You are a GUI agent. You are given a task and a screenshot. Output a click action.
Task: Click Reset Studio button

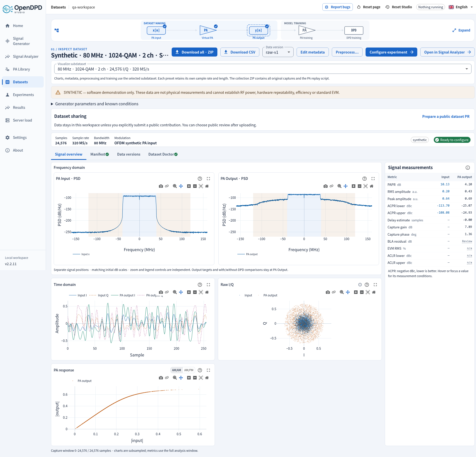(x=399, y=7)
